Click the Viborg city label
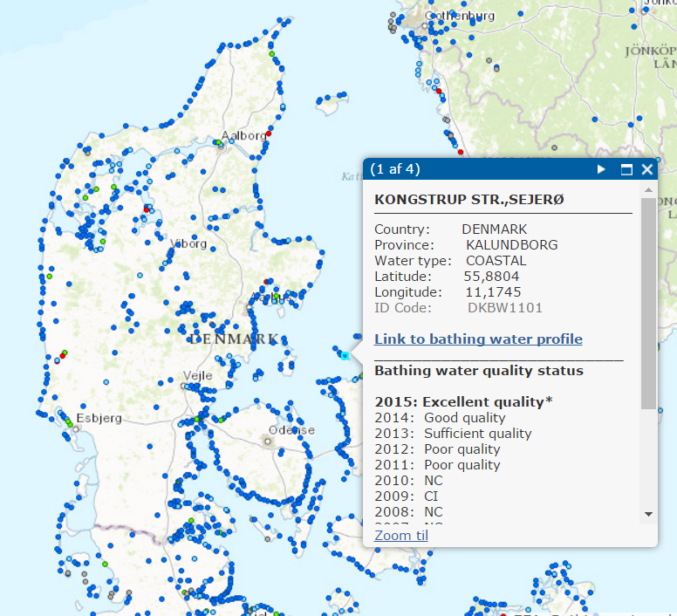Viewport: 677px width, 616px height. 189,243
